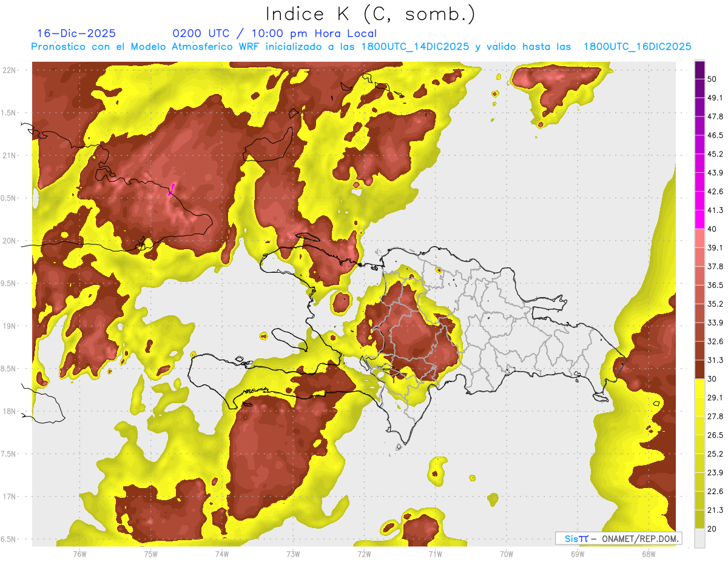This screenshot has height=562, width=728.
Task: Click the dark brown colorbar segment between 30 and 31.3
Action: pyautogui.click(x=699, y=369)
